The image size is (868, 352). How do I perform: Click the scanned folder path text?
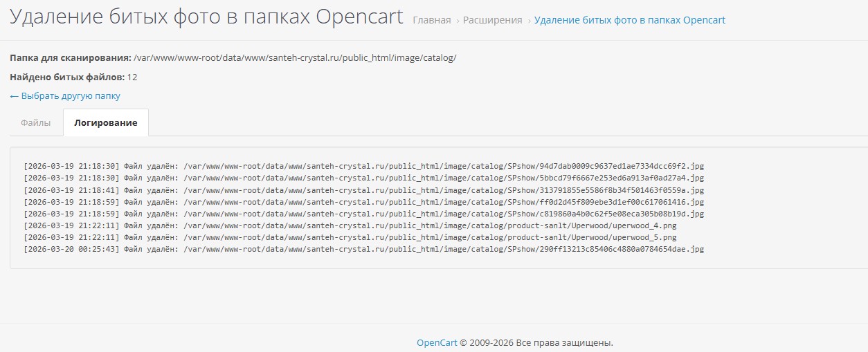pos(295,57)
